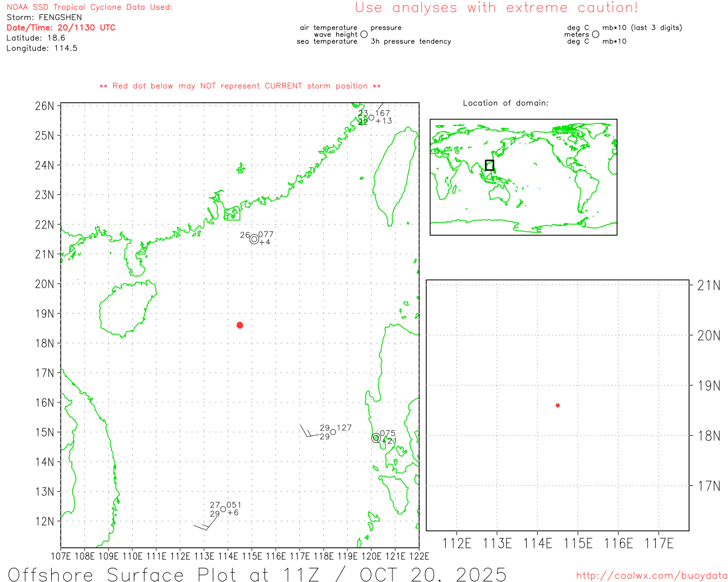Click the legend circle beside wave height
This screenshot has height=582, width=728.
click(x=364, y=35)
